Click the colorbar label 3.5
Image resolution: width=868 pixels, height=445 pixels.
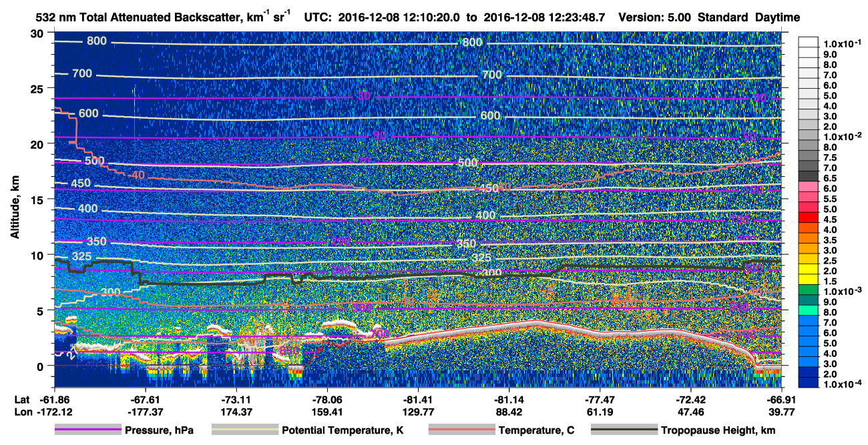(830, 239)
